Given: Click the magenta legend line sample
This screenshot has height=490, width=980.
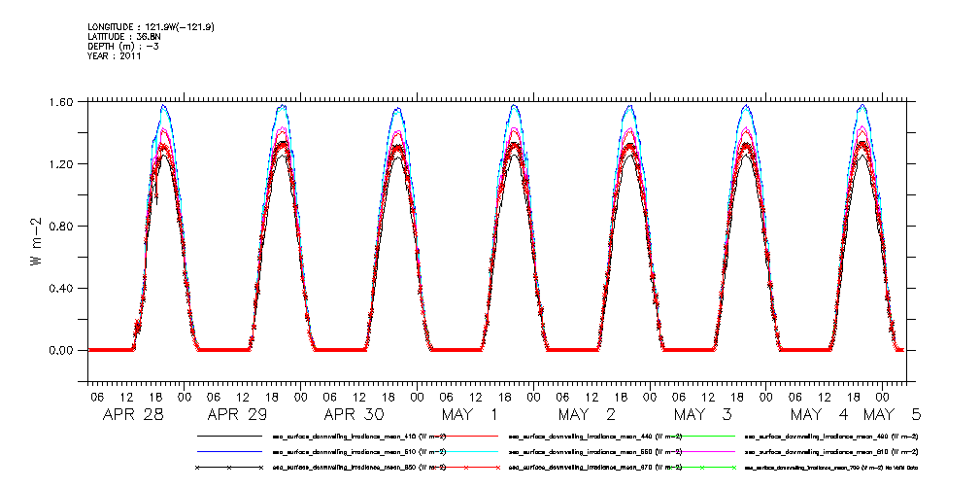Looking at the screenshot, I should click(x=702, y=451).
